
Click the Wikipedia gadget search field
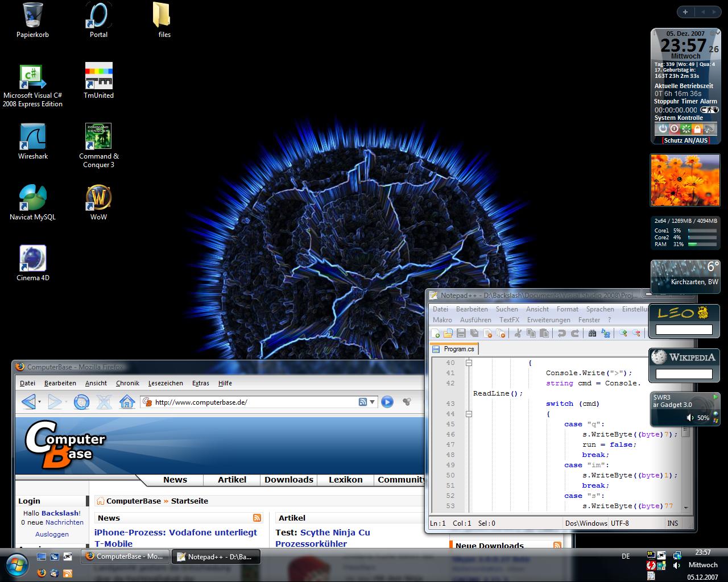click(x=684, y=374)
